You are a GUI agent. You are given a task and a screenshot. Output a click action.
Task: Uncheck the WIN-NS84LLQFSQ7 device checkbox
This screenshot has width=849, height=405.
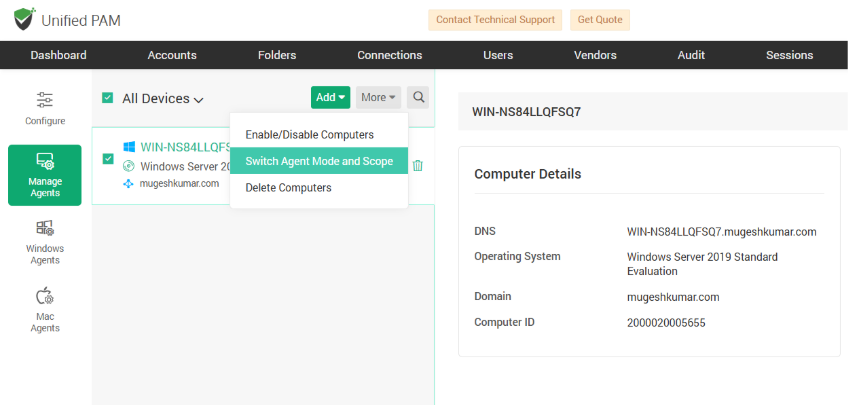[x=108, y=158]
